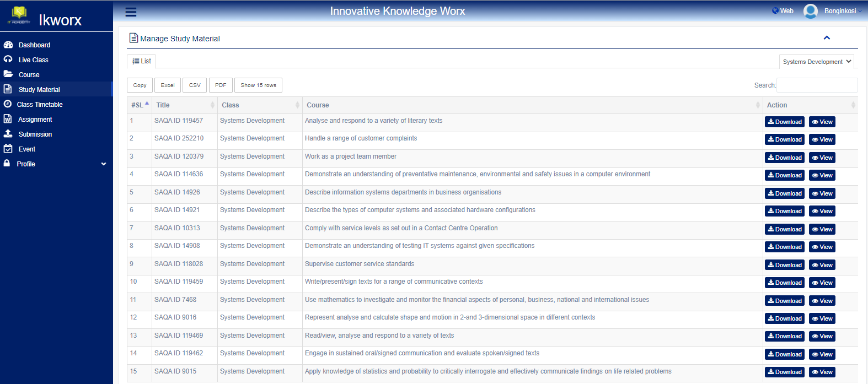The height and width of the screenshot is (384, 868).
Task: Click the Assignment document icon
Action: click(8, 119)
